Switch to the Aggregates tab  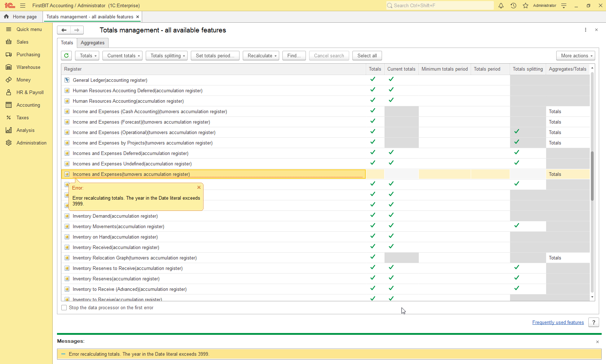[x=92, y=43]
